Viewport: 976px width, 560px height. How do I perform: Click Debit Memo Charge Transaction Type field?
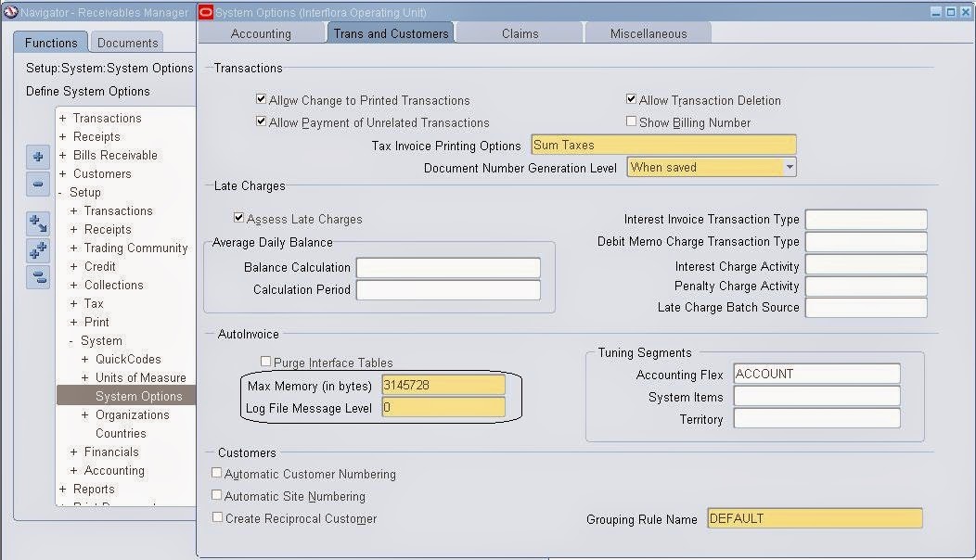[866, 241]
